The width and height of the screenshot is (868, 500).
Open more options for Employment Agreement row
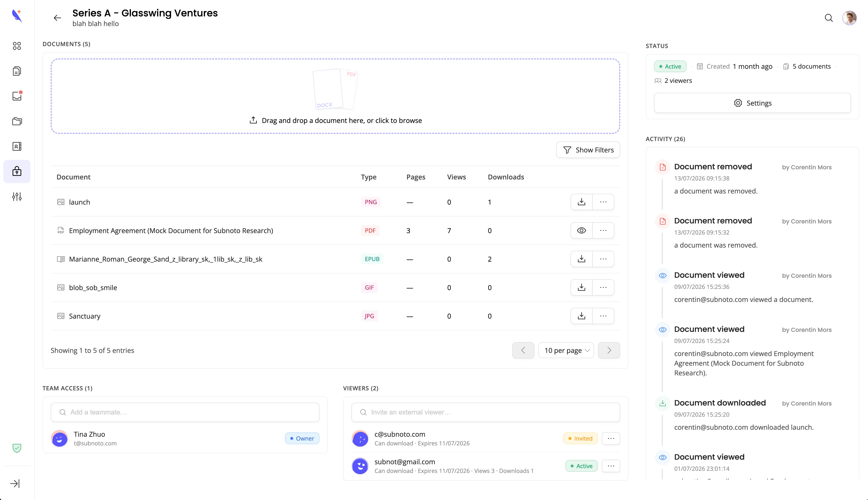603,230
